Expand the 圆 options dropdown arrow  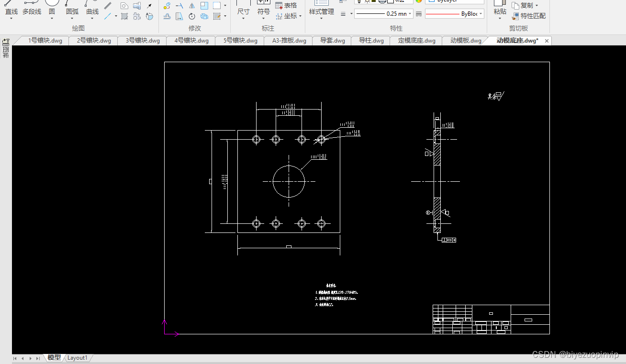pos(52,19)
